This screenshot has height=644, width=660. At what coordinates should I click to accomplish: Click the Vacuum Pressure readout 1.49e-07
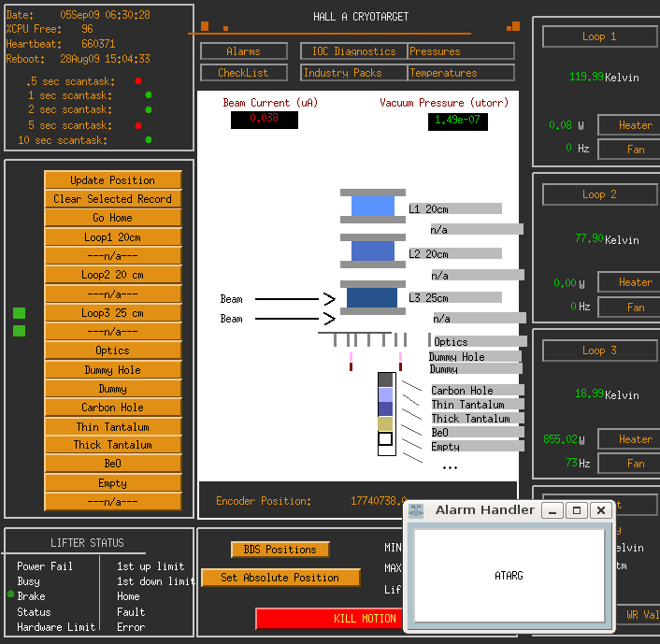[457, 122]
